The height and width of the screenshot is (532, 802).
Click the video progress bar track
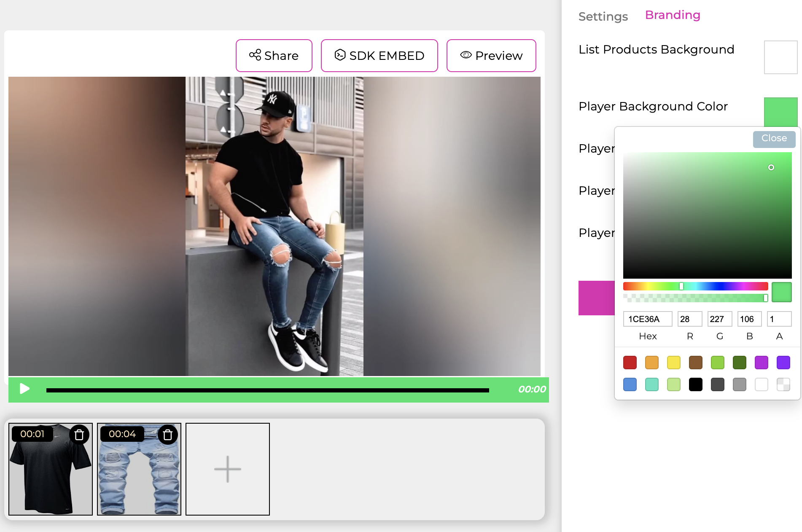click(268, 390)
